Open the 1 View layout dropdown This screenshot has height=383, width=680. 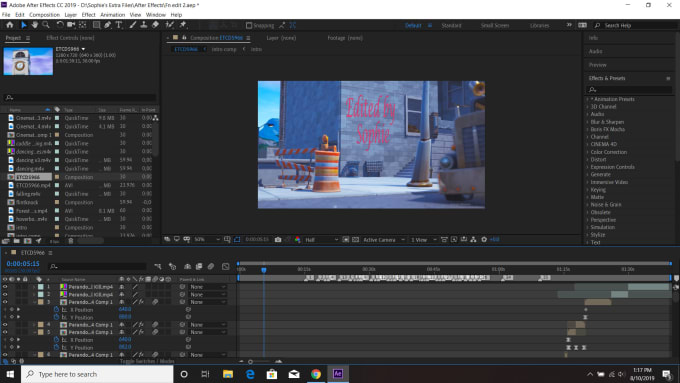pyautogui.click(x=423, y=239)
